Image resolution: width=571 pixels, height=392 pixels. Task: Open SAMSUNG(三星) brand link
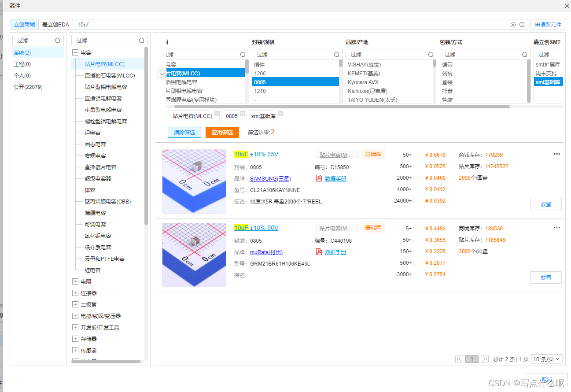[270, 179]
